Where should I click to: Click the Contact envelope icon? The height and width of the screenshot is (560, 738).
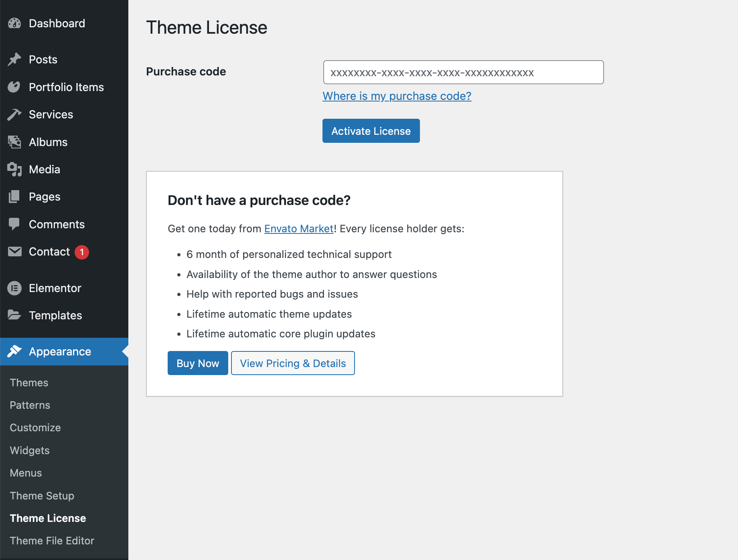point(14,252)
